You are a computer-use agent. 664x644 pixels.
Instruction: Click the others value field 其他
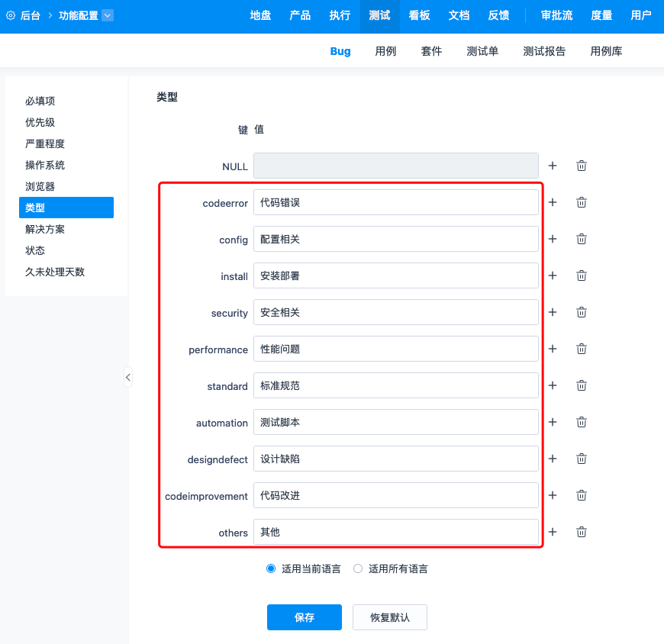pyautogui.click(x=396, y=532)
